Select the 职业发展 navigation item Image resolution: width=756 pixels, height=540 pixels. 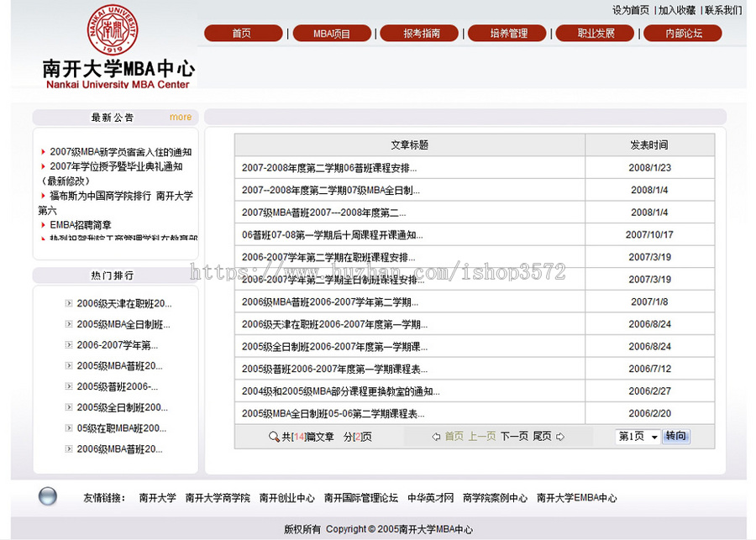click(595, 33)
